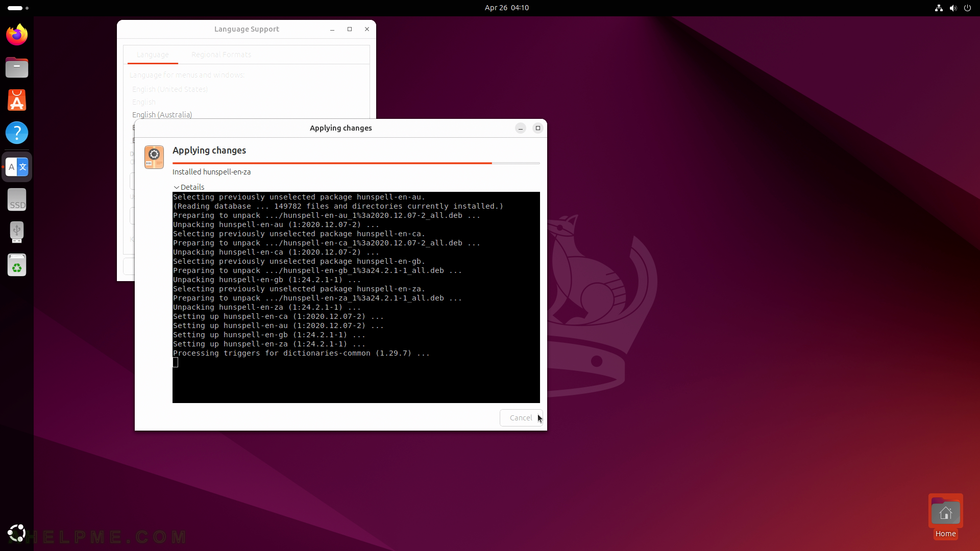Open the SSD drive dock icon
This screenshot has width=980, height=551.
click(x=17, y=199)
